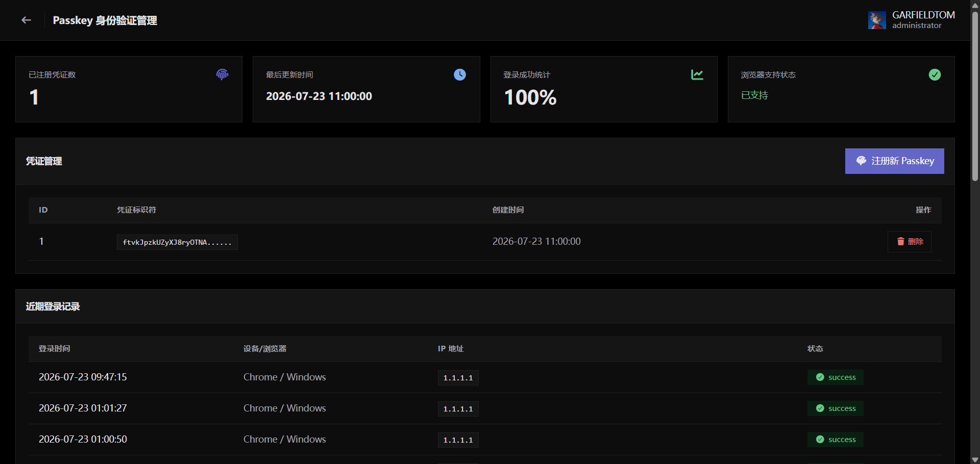The image size is (980, 464).
Task: Click the page scrollbar thumb
Action: coord(975,96)
